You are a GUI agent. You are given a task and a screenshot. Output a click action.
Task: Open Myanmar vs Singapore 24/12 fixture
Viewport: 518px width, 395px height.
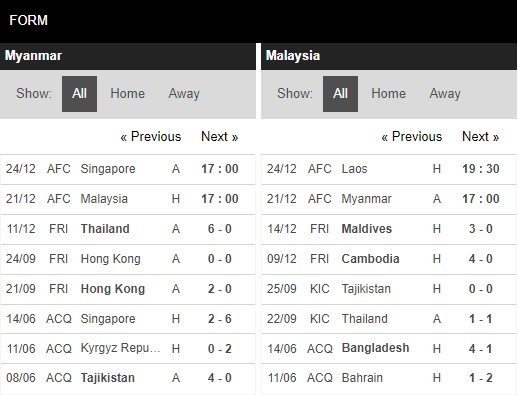128,169
